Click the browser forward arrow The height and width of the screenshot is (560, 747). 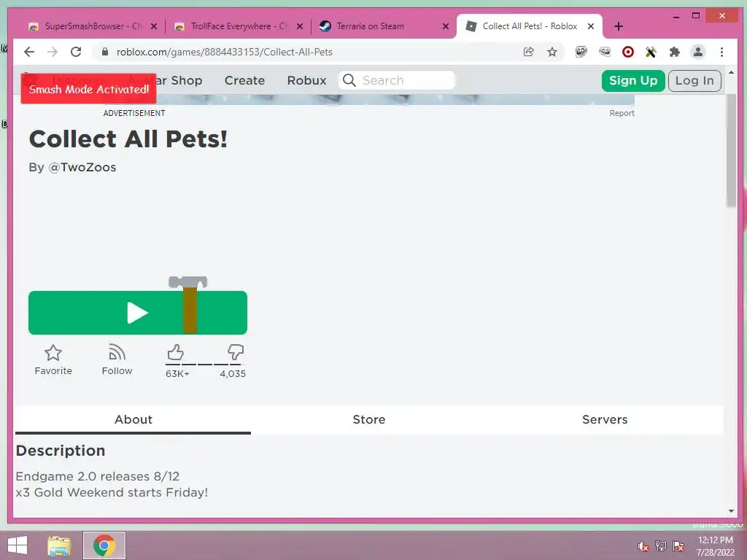pos(53,52)
